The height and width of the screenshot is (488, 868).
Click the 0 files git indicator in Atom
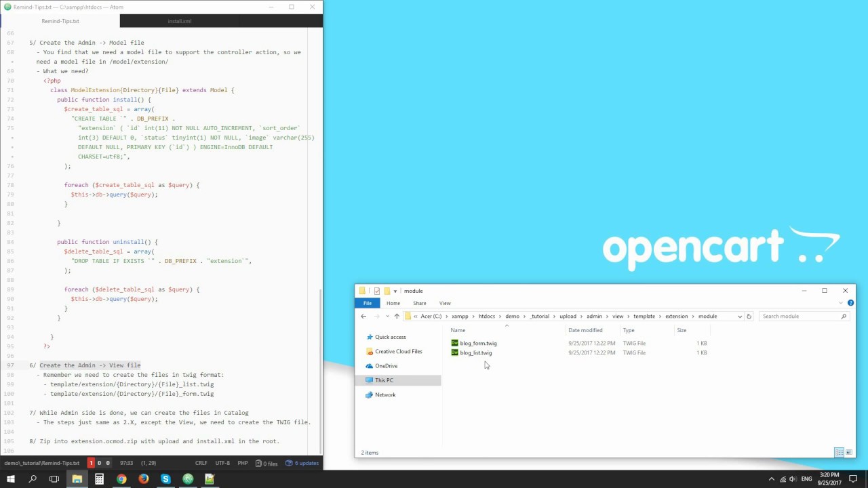point(267,463)
